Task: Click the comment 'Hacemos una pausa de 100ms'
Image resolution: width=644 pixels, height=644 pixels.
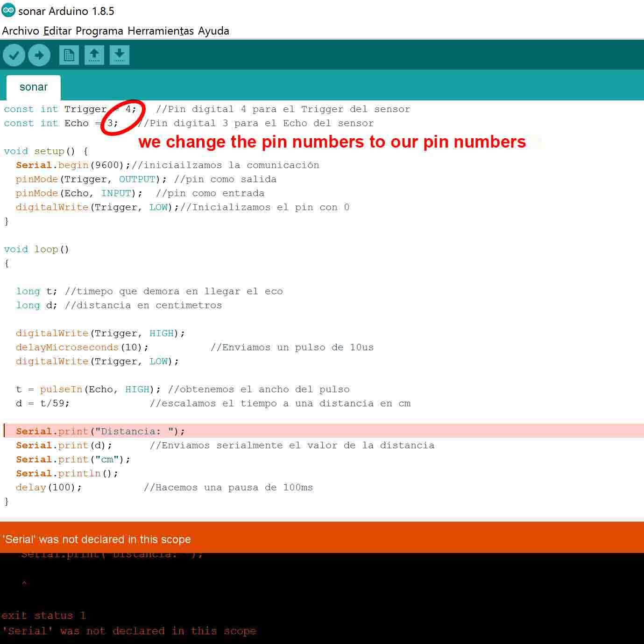Action: pos(228,488)
